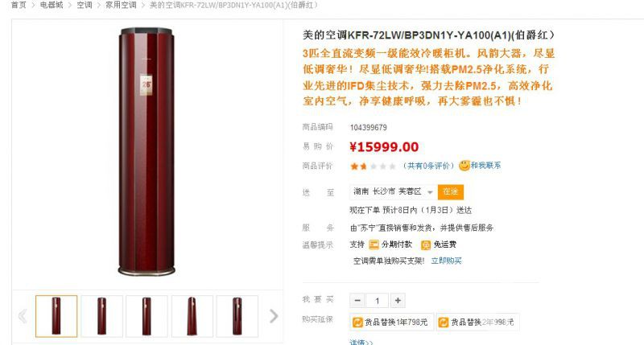The image size is (644, 345).
Task: Show previous thumbnails with left arrow
Action: [x=23, y=316]
